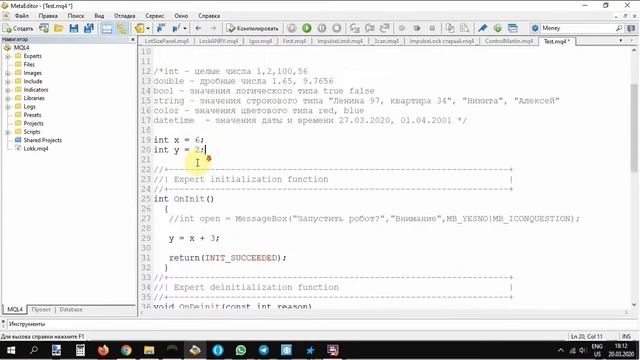Viewport: 640px width, 360px height.
Task: Click the new project icon beside Создать
Action: (x=44, y=28)
